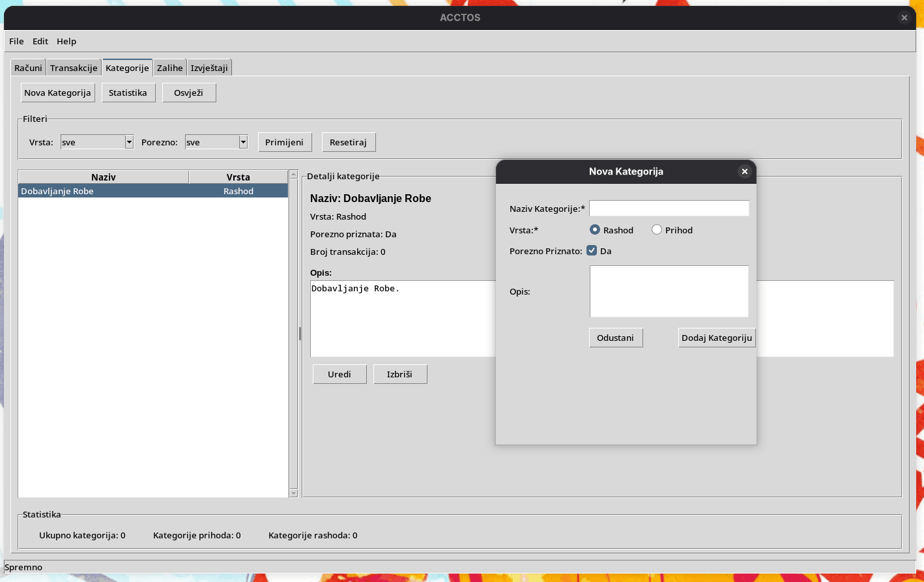Click the category list scrollbar down arrow
Viewport: 924px width, 582px height.
tap(293, 493)
